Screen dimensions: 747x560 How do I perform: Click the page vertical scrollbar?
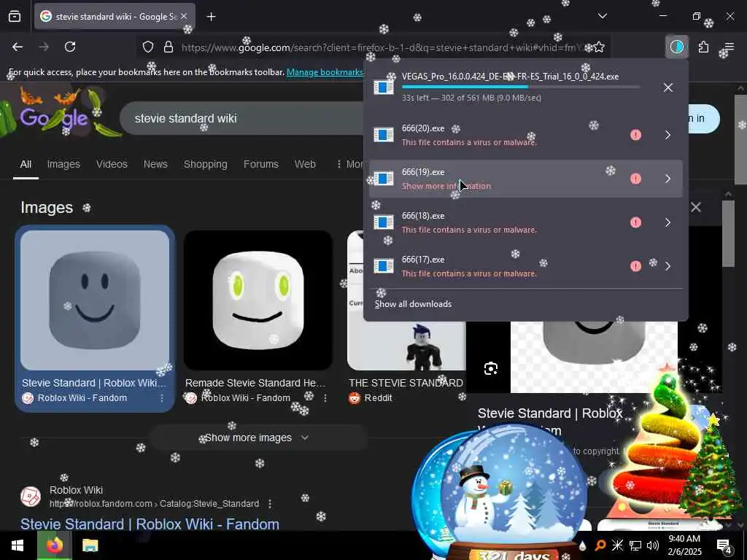tap(741, 139)
